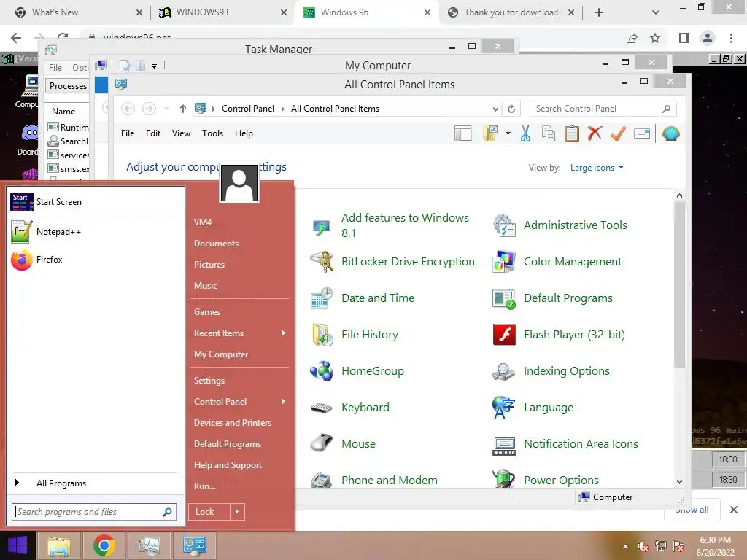The width and height of the screenshot is (747, 560).
Task: Open Default Programs in Control Panel list
Action: pyautogui.click(x=568, y=298)
